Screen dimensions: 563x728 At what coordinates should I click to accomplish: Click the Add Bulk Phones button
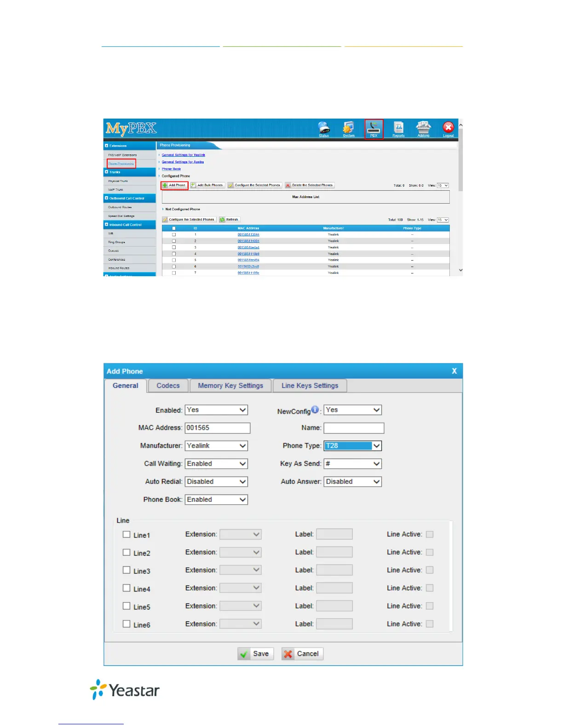point(207,185)
